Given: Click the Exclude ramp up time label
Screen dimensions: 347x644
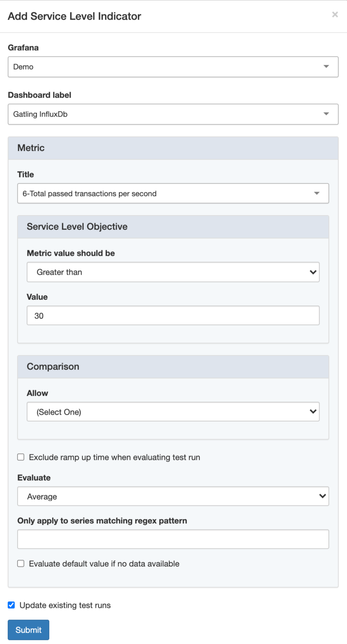Looking at the screenshot, I should (x=114, y=457).
